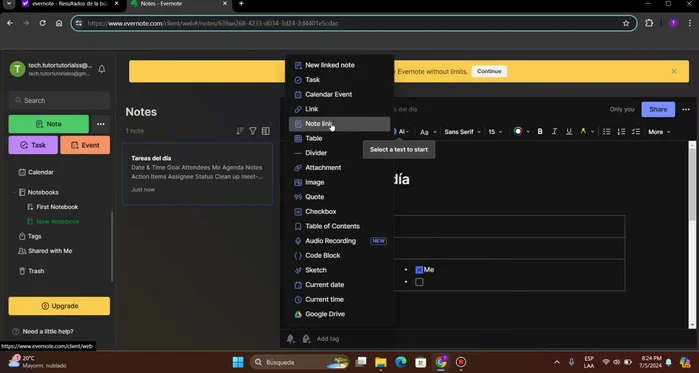Apply the text highlight marker
The height and width of the screenshot is (373, 699).
coord(583,131)
